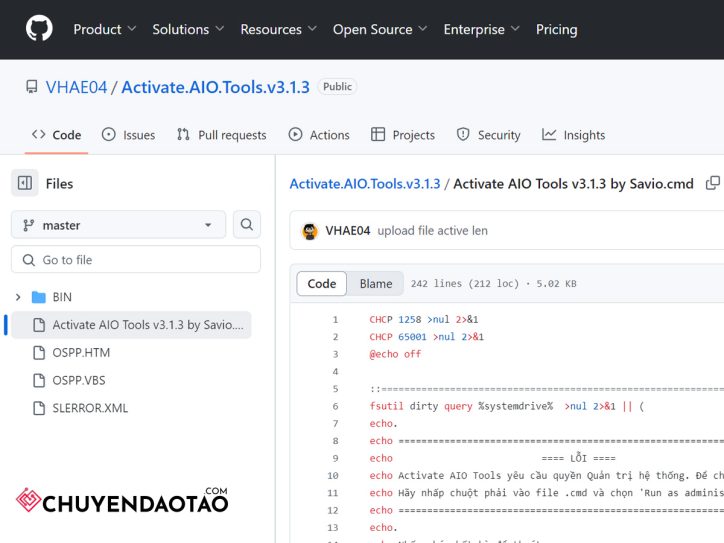Screen dimensions: 724x543
Task: Click the 'CHCP 65001 >nul 2>&1' line
Action: coord(426,337)
